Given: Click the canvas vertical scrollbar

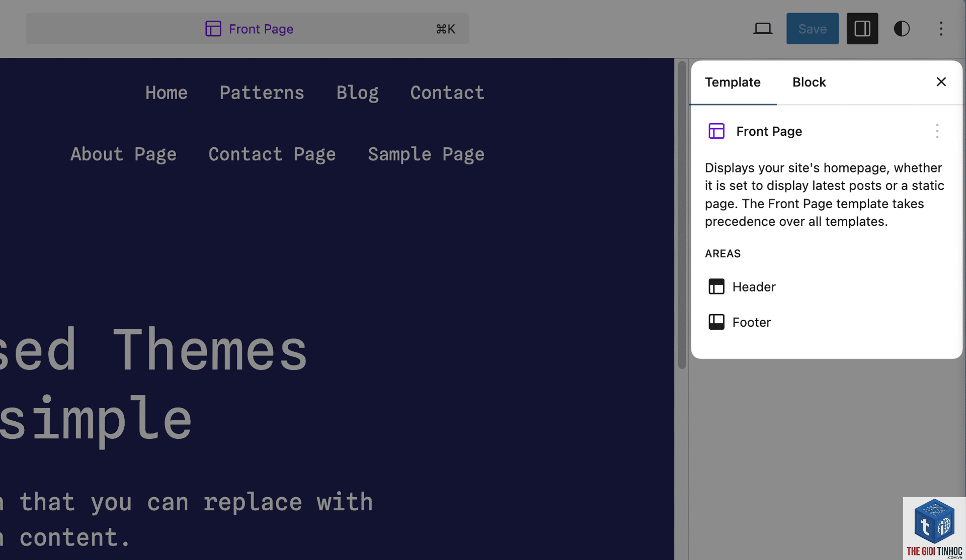Looking at the screenshot, I should point(682,215).
